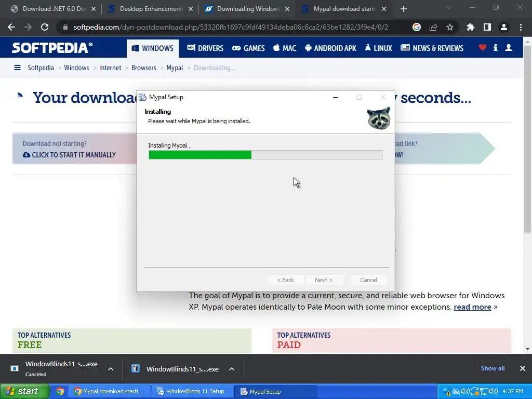Open the hamburger menu beside breadcrumbs
Screen dimensions: 532x399
[17, 68]
